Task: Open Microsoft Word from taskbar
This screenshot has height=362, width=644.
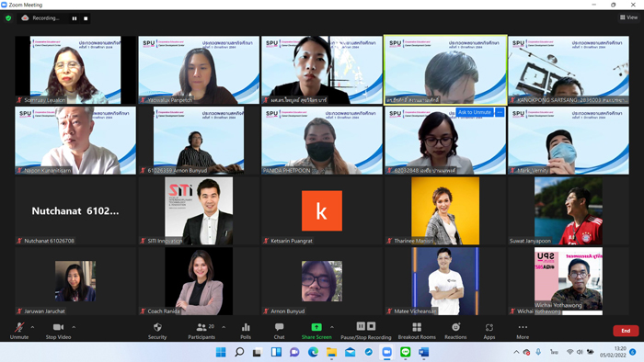Action: click(x=424, y=352)
